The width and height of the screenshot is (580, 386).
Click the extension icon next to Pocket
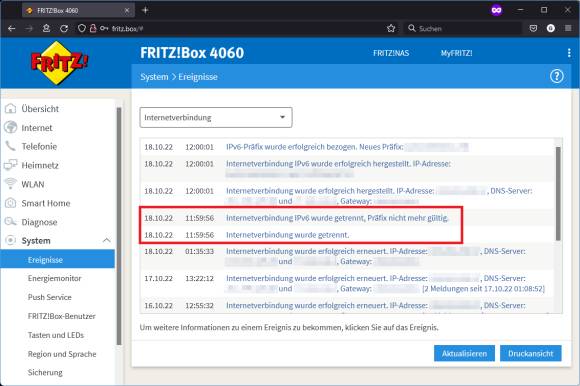(x=550, y=28)
